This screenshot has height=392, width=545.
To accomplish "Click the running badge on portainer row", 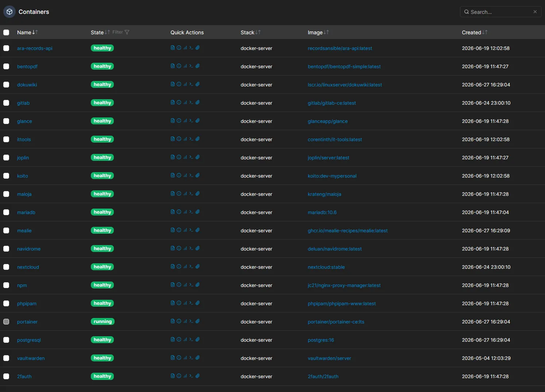I will coord(103,322).
